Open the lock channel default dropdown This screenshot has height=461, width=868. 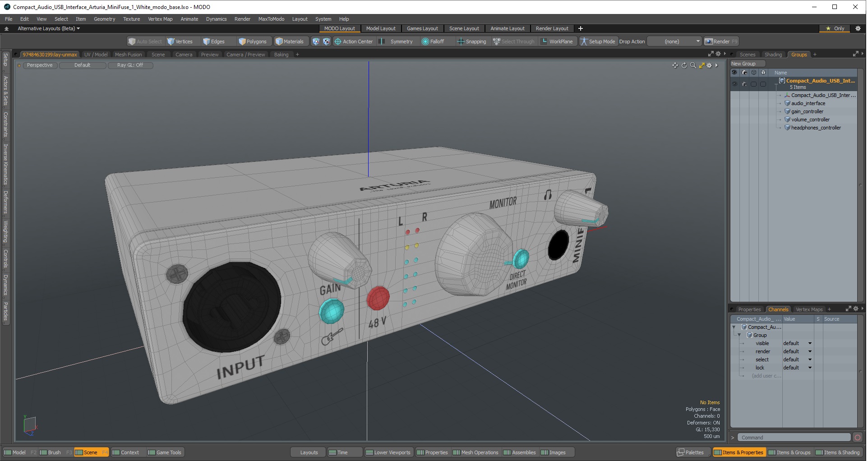tap(797, 368)
